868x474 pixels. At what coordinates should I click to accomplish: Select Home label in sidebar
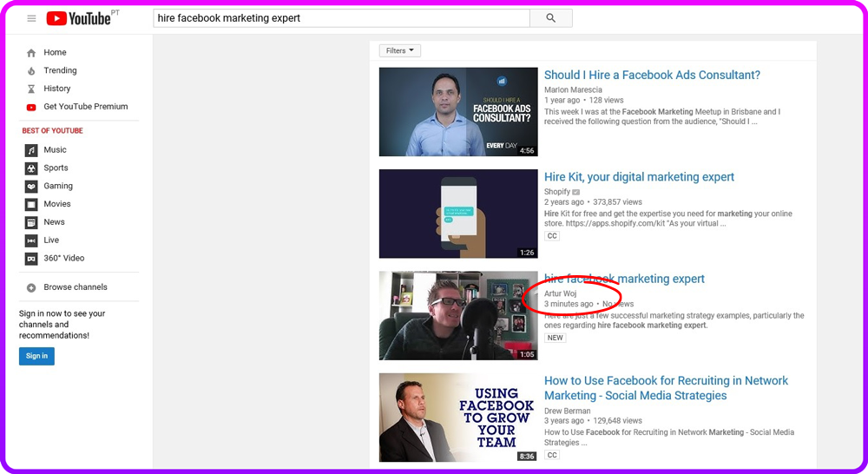coord(55,52)
